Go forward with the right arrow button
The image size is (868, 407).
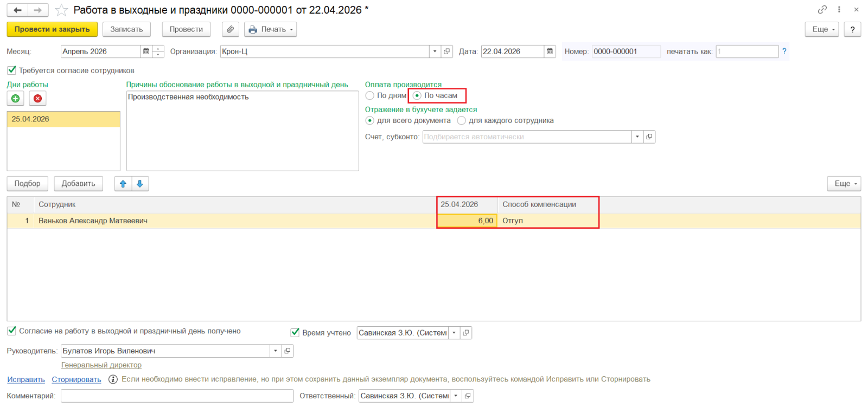38,10
